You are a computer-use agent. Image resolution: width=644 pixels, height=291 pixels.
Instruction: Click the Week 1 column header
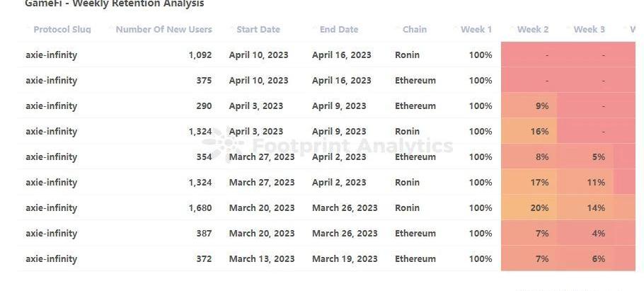pos(476,30)
